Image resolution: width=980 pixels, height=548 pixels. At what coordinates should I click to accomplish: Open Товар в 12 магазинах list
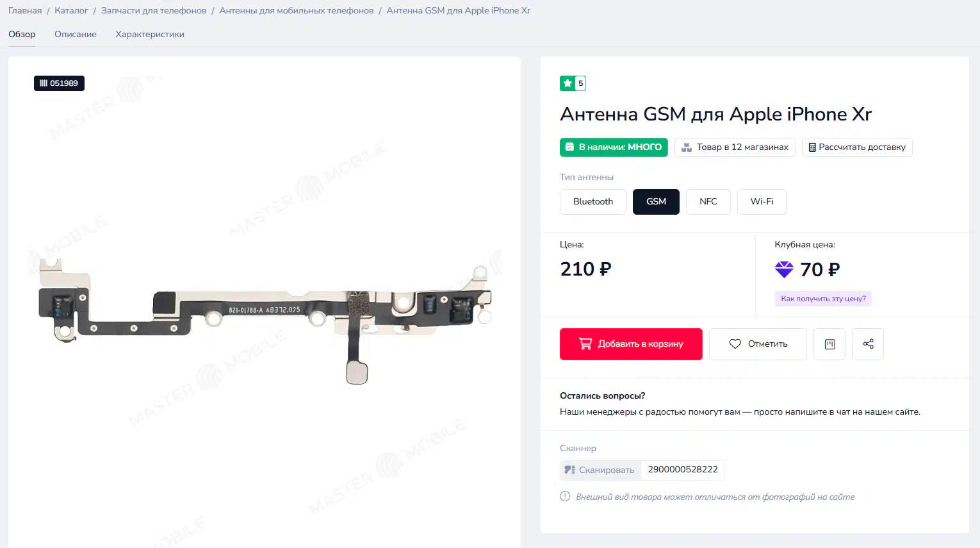tap(735, 147)
